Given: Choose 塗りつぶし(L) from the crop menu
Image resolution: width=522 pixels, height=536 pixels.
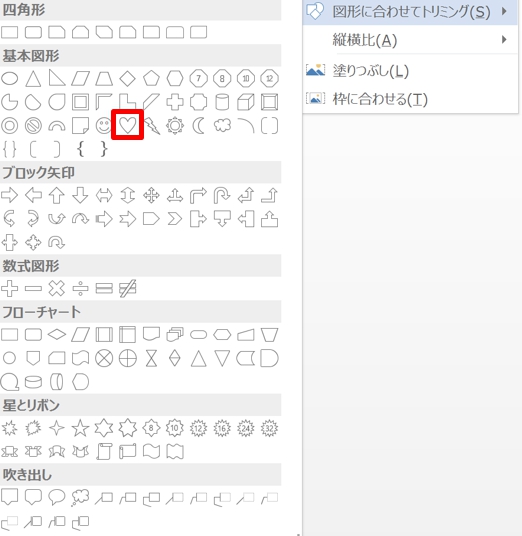Looking at the screenshot, I should [x=410, y=71].
